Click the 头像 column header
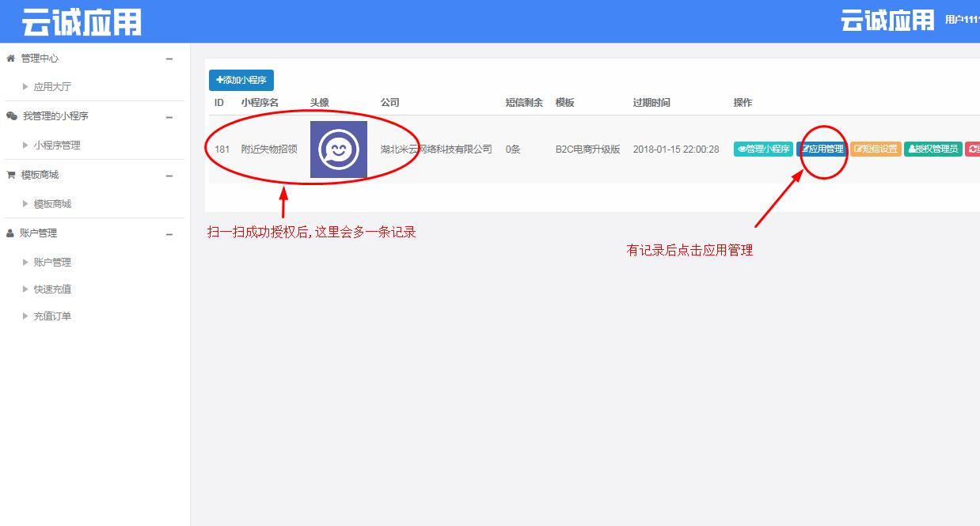 tap(319, 103)
